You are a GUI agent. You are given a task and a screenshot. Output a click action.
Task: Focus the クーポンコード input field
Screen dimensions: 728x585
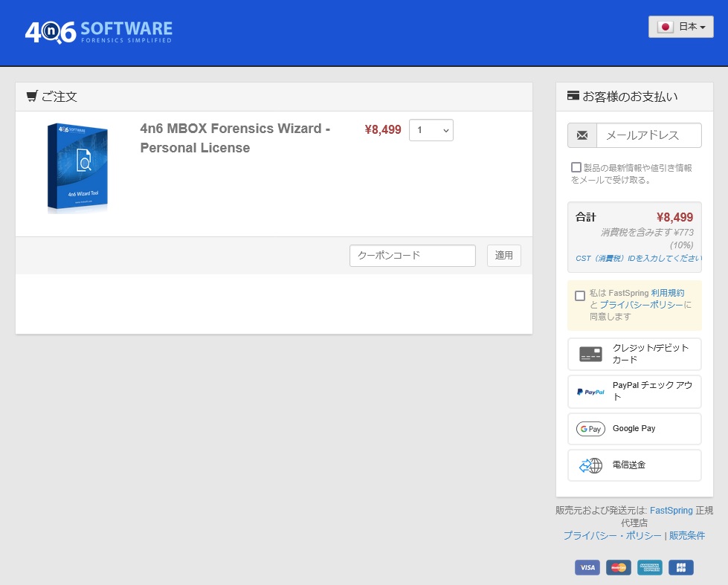412,256
